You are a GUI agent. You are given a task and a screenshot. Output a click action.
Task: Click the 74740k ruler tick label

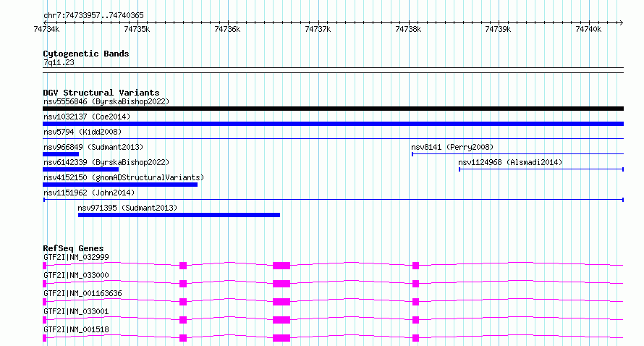pos(588,29)
